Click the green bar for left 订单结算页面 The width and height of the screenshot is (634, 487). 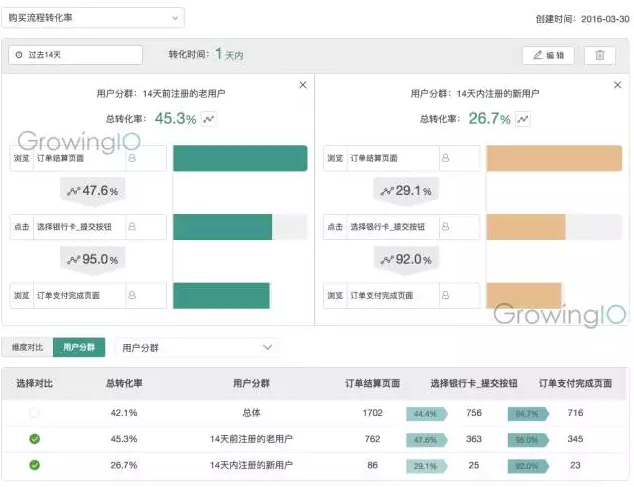tap(240, 158)
